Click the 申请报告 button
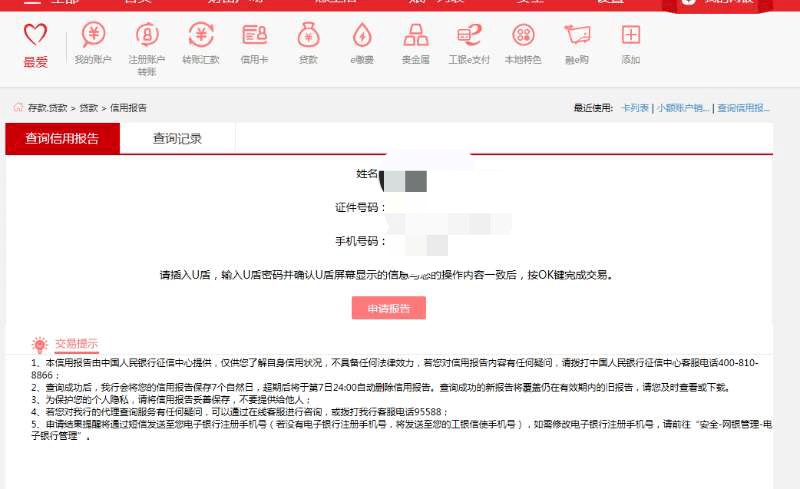Image resolution: width=800 pixels, height=489 pixels. pos(388,308)
